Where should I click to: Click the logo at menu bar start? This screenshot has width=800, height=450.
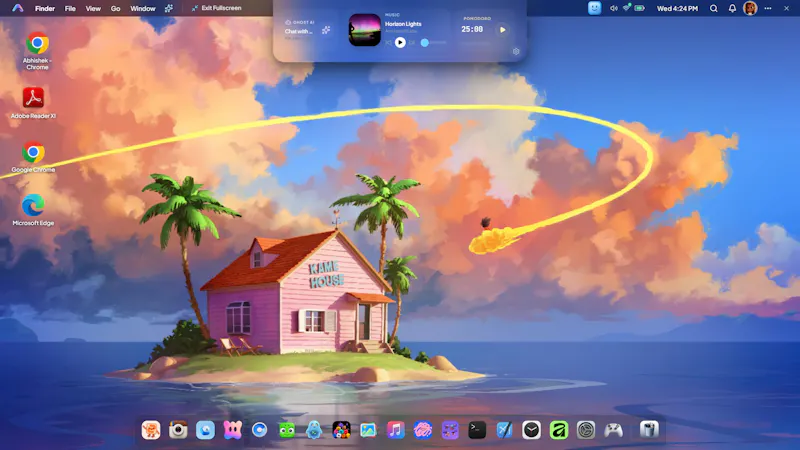18,8
